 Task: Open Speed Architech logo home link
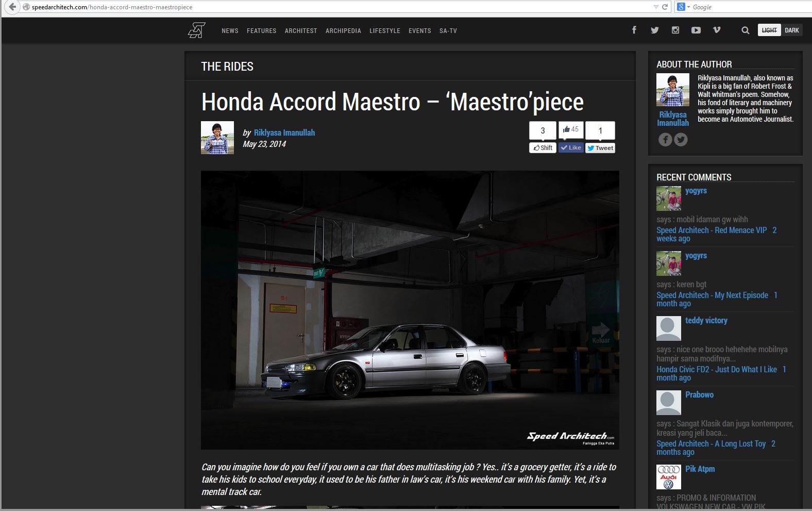point(196,30)
